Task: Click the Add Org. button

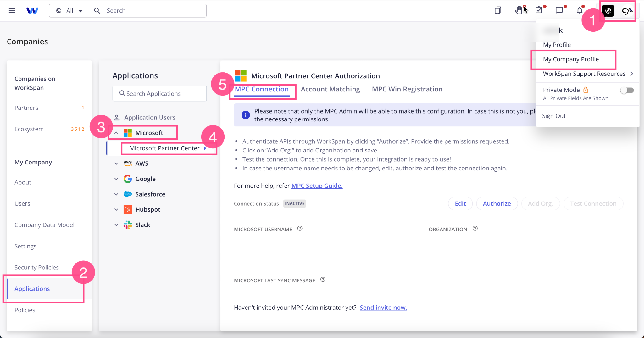Action: [x=541, y=203]
